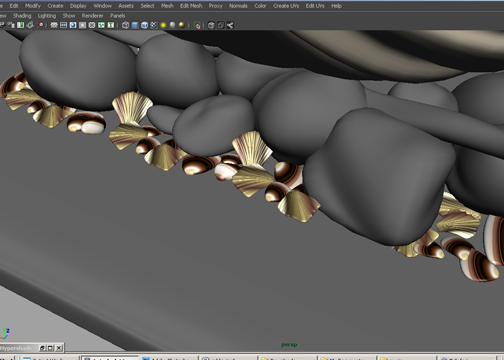Open the Panels menu
504x360 pixels.
pyautogui.click(x=118, y=16)
